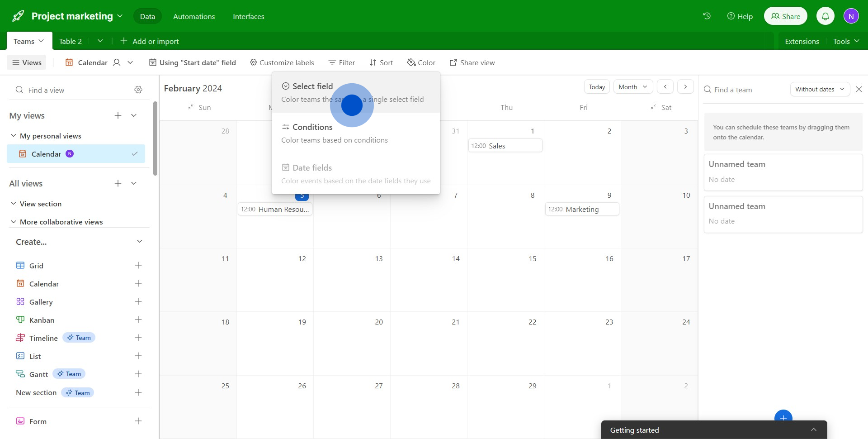Open the Without dates dropdown
The height and width of the screenshot is (439, 868).
click(x=819, y=90)
